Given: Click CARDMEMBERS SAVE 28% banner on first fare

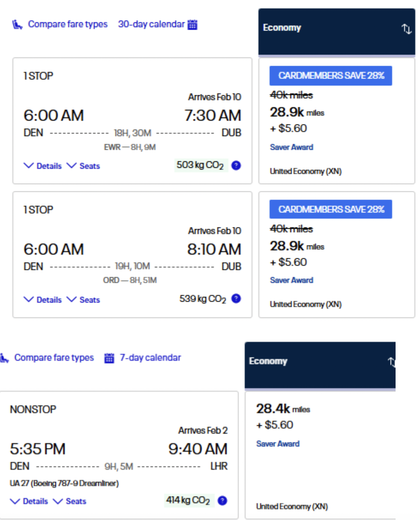Looking at the screenshot, I should point(331,76).
